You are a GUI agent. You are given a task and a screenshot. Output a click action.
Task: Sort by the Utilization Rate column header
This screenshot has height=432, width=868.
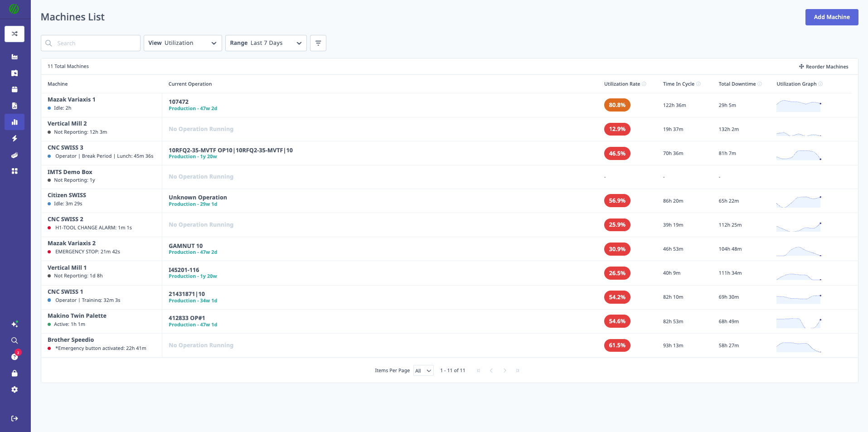click(622, 84)
